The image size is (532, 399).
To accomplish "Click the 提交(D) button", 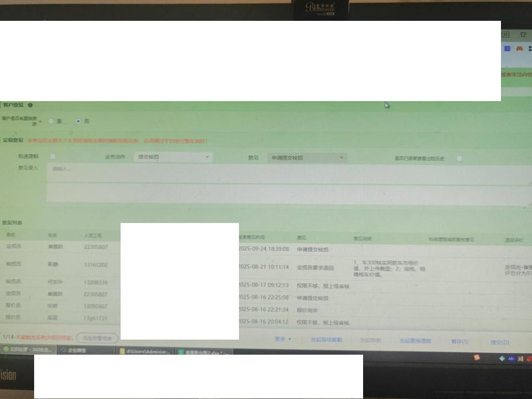I will [x=500, y=342].
